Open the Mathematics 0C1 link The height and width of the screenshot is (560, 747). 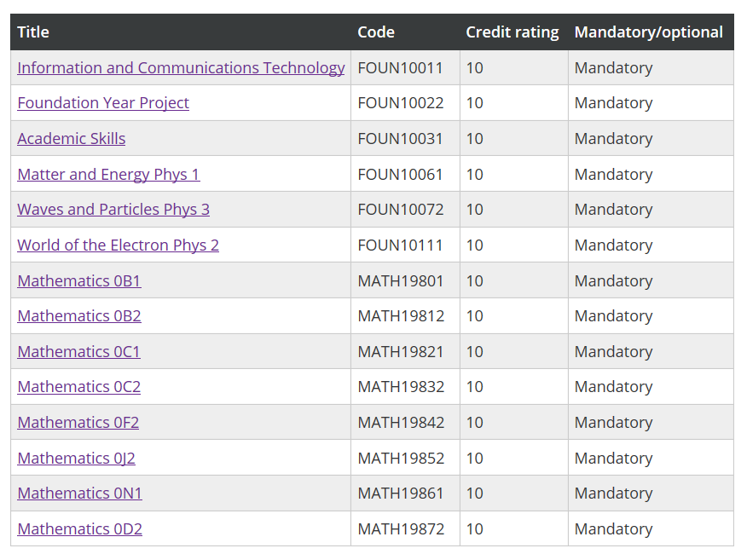(x=79, y=352)
